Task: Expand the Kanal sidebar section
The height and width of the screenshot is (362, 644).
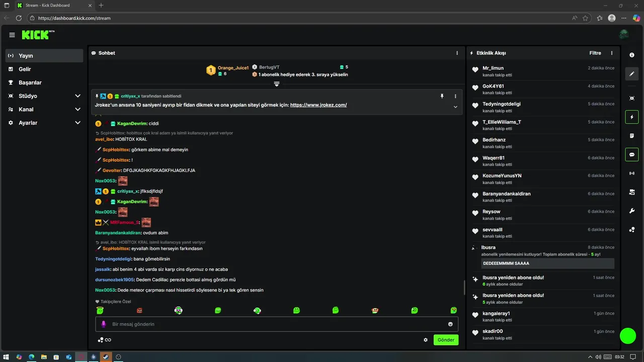Action: click(x=77, y=109)
